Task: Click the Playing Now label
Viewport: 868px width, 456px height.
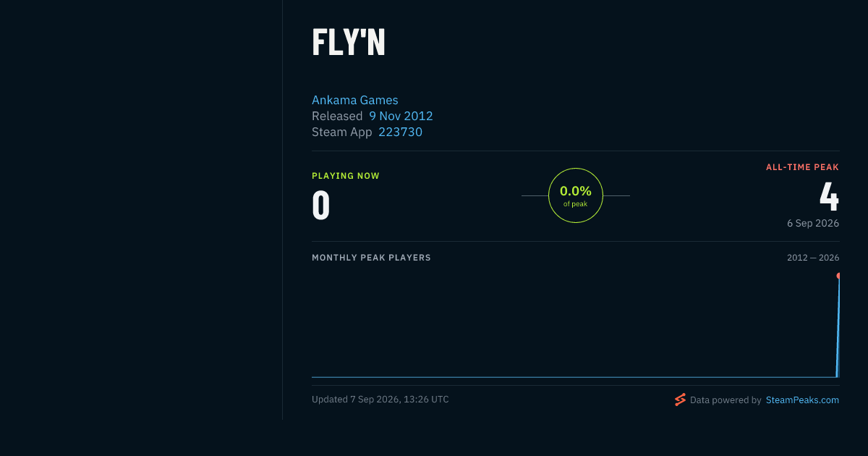Action: click(346, 176)
